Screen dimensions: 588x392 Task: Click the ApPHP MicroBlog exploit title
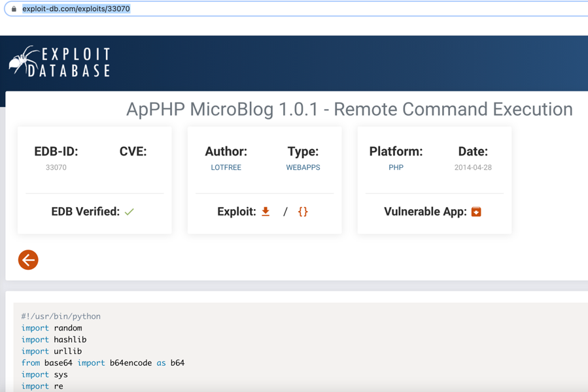point(349,109)
